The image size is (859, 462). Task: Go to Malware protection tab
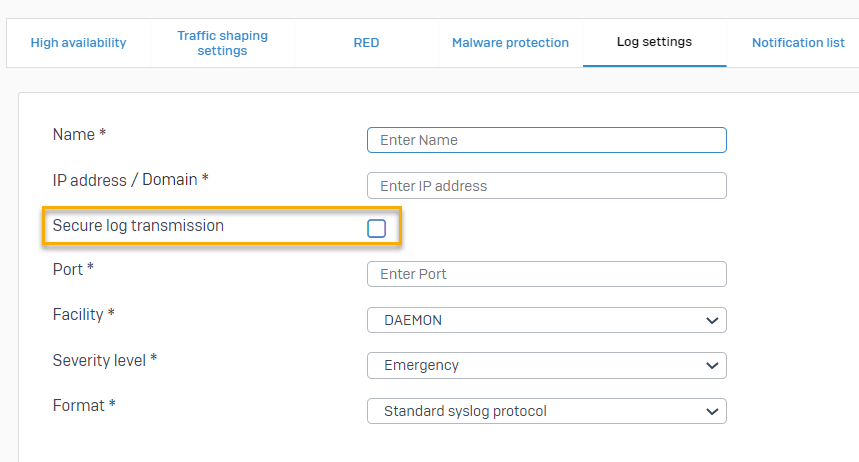click(510, 43)
